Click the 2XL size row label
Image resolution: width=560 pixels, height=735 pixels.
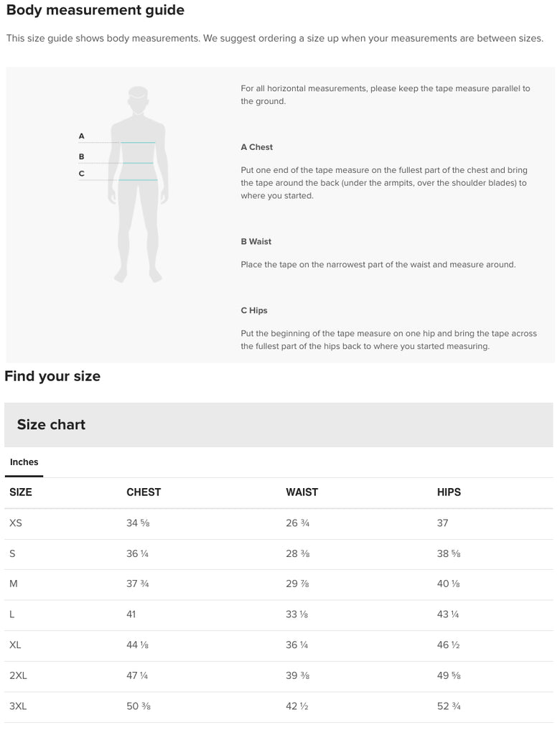pyautogui.click(x=18, y=675)
